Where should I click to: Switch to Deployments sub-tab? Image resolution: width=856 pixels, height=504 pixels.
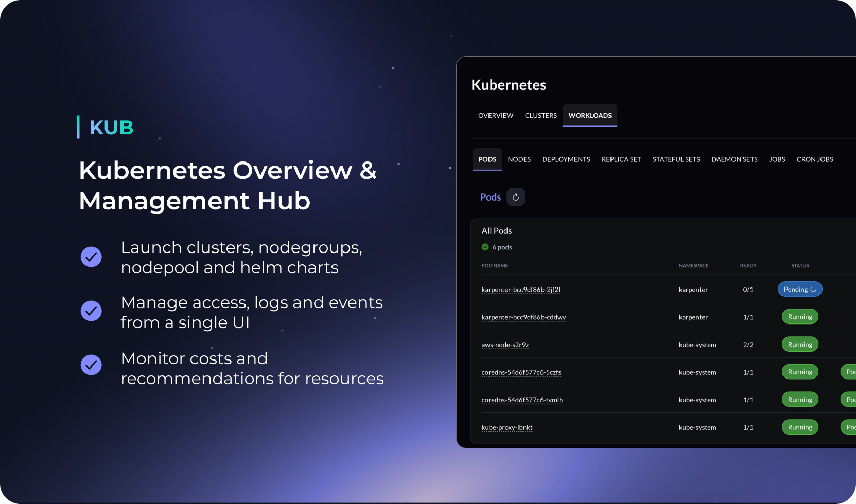point(566,159)
